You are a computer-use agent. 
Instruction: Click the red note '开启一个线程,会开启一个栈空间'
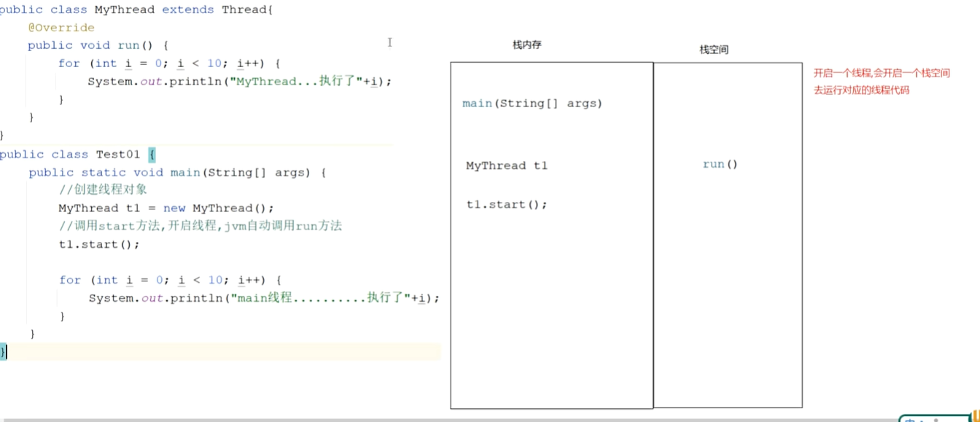pyautogui.click(x=882, y=74)
